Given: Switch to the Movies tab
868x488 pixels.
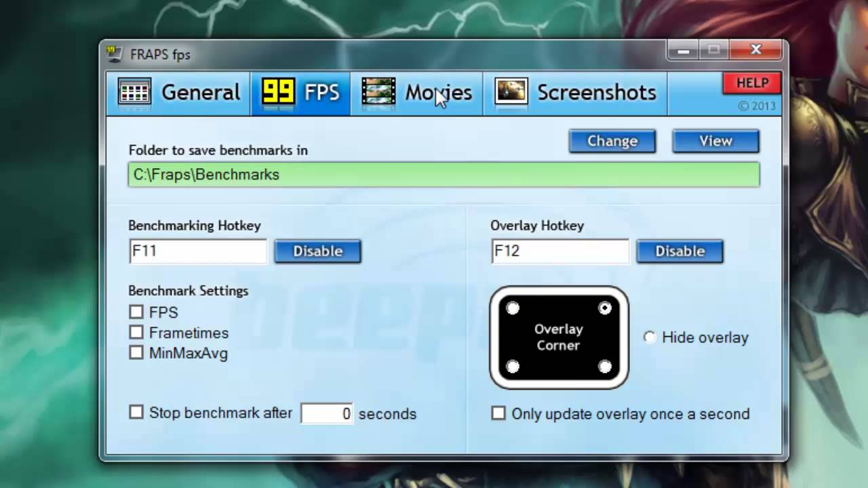Looking at the screenshot, I should (x=416, y=93).
